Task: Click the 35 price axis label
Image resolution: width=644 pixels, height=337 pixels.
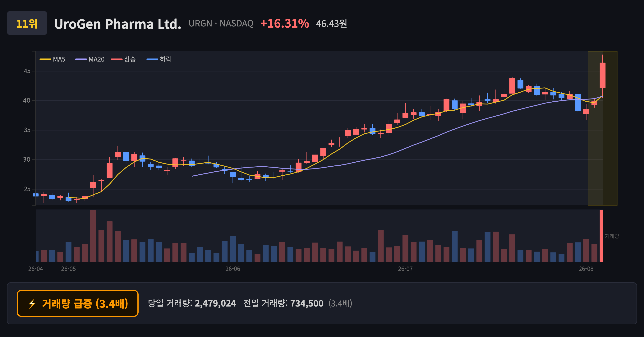Action: pos(27,130)
